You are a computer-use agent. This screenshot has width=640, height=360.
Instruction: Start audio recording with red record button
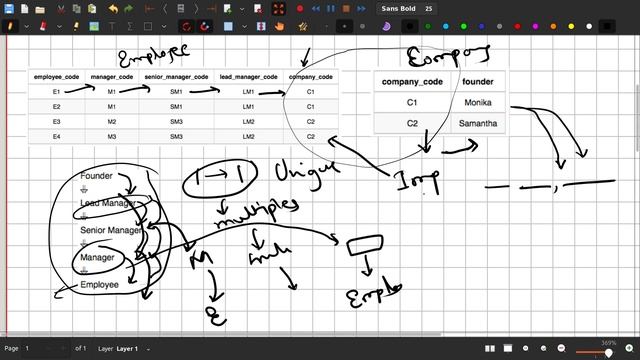[x=300, y=9]
